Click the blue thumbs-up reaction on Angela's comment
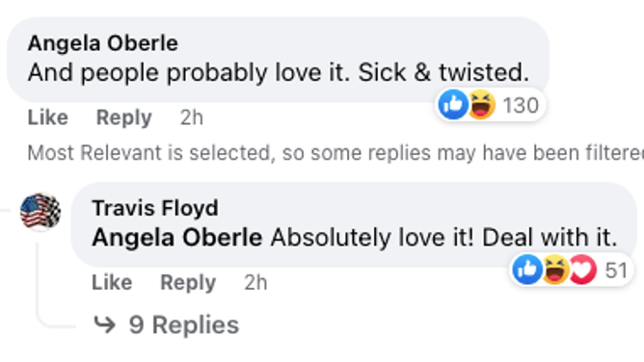This screenshot has width=644, height=362. [x=453, y=105]
